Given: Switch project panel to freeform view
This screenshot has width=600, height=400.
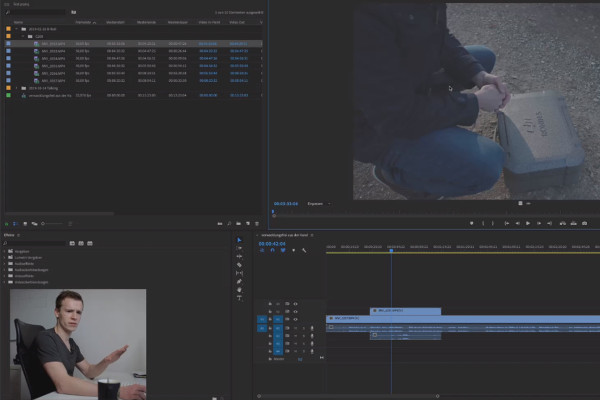Looking at the screenshot, I should click(34, 224).
